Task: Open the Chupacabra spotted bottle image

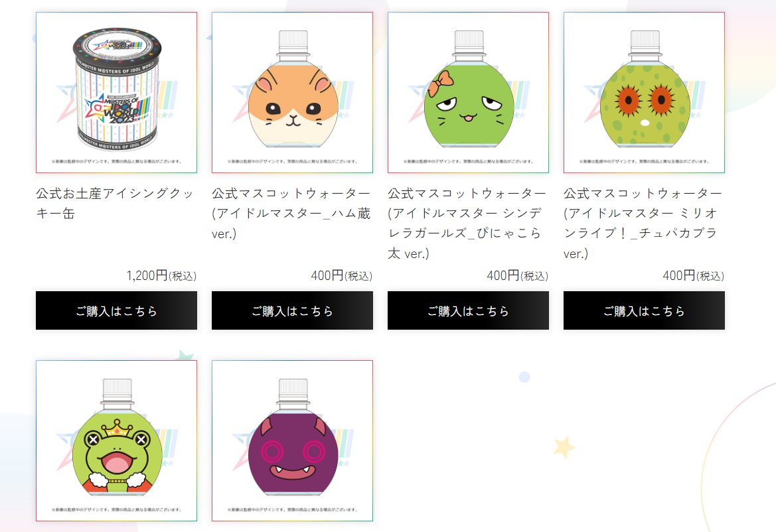Action: pos(644,92)
